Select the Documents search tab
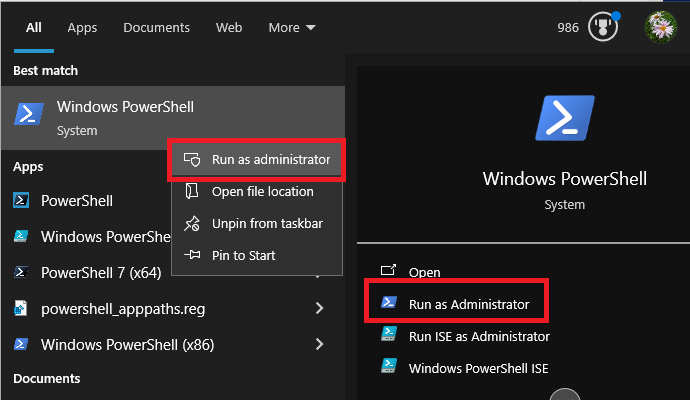690x400 pixels. pos(156,28)
